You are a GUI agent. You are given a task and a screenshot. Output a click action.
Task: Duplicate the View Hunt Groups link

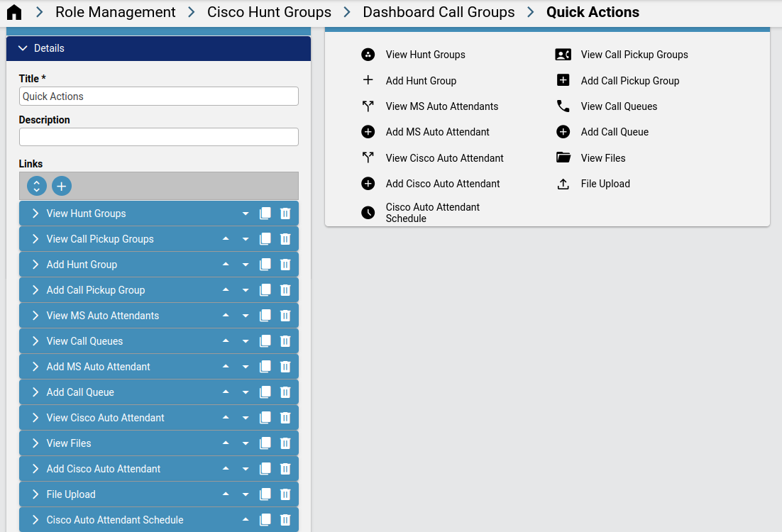[265, 213]
